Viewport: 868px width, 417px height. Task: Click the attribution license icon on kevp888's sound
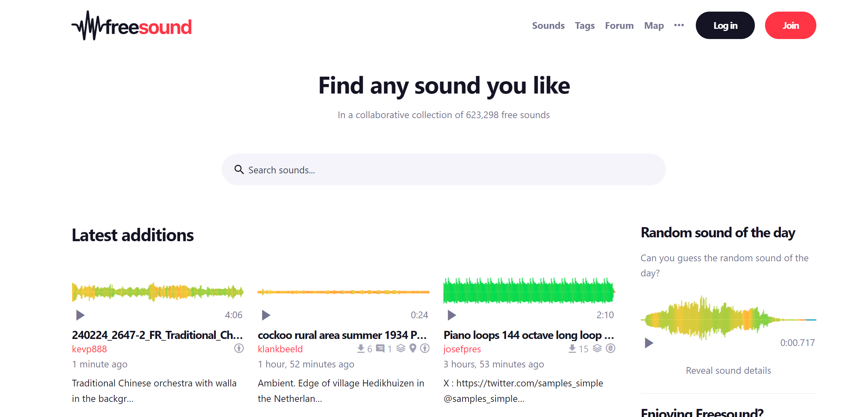coord(239,348)
